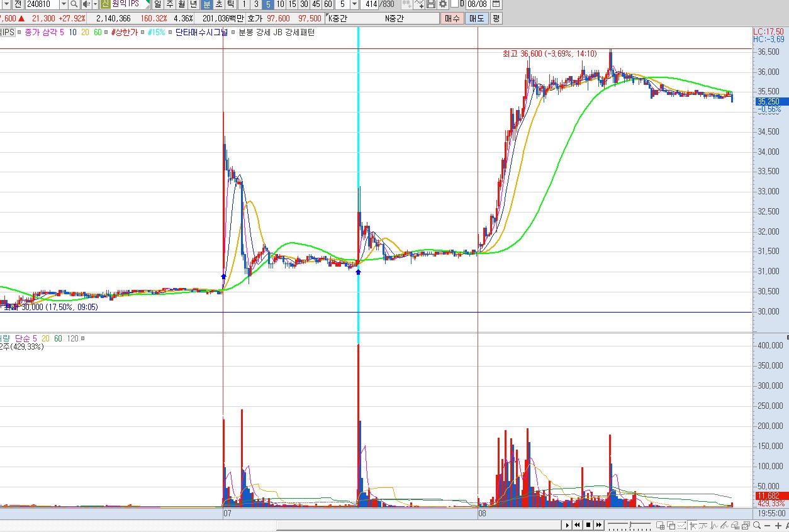Screen dimensions: 789x532
Task: Select weekly 주 chart period
Action: (x=169, y=4)
